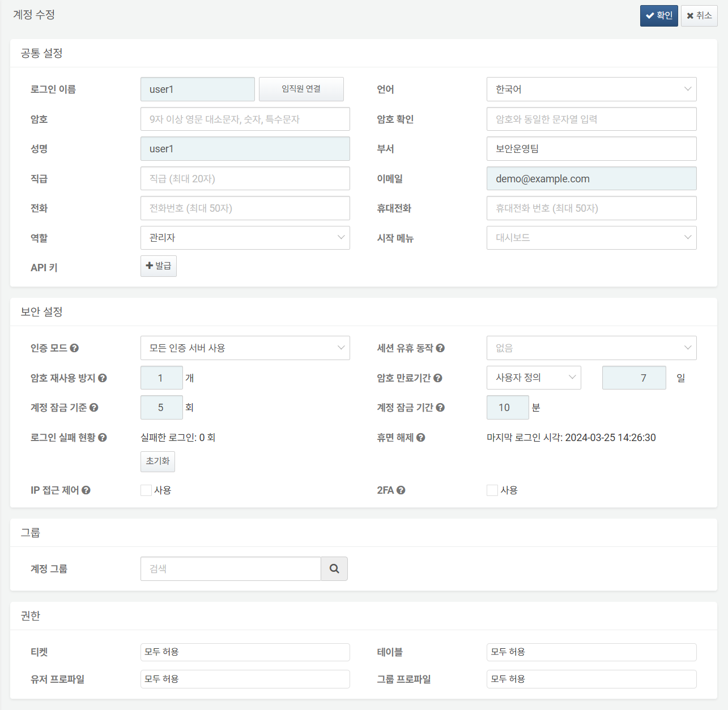This screenshot has height=710, width=728.
Task: Click the 암호 재사용 방지 count field
Action: 161,378
